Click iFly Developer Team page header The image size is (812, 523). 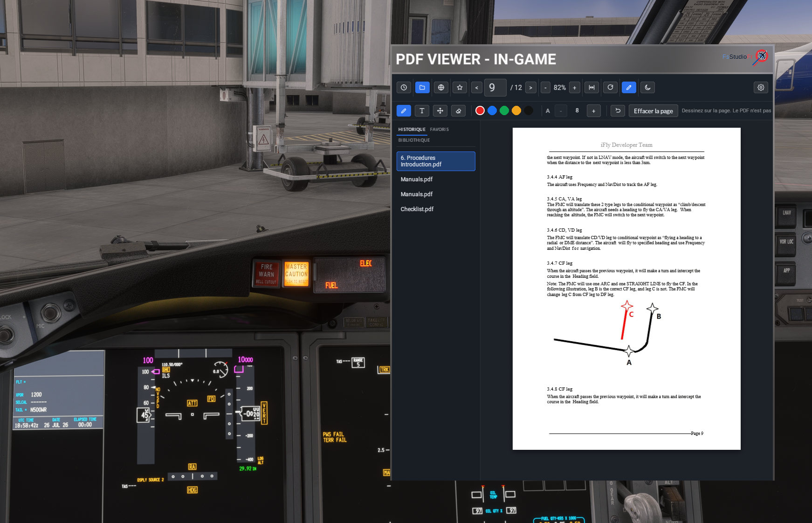[x=626, y=145]
